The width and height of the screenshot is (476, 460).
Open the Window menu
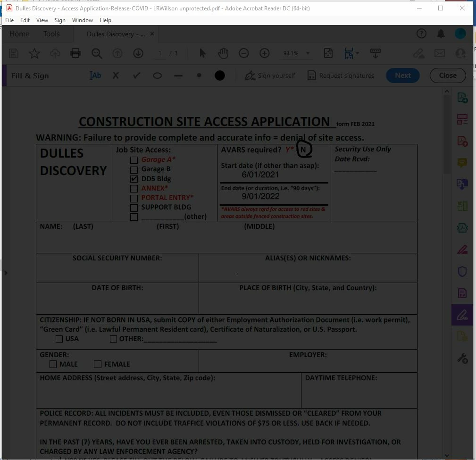click(82, 20)
